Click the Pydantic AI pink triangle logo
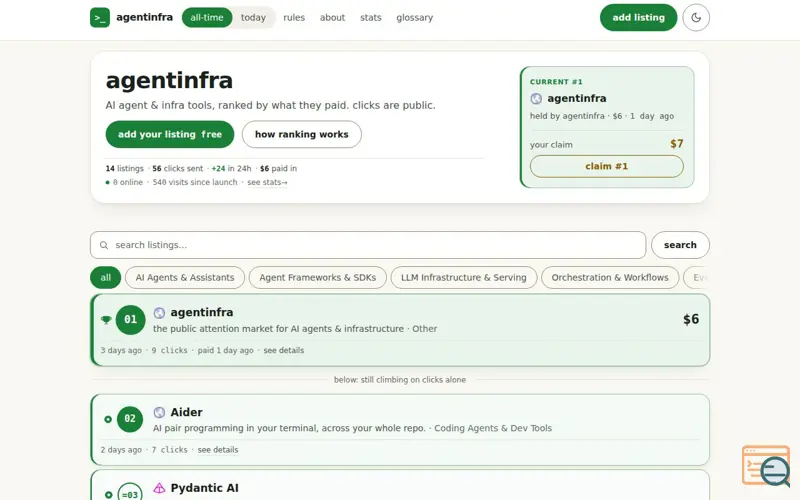This screenshot has height=500, width=800. pos(159,488)
